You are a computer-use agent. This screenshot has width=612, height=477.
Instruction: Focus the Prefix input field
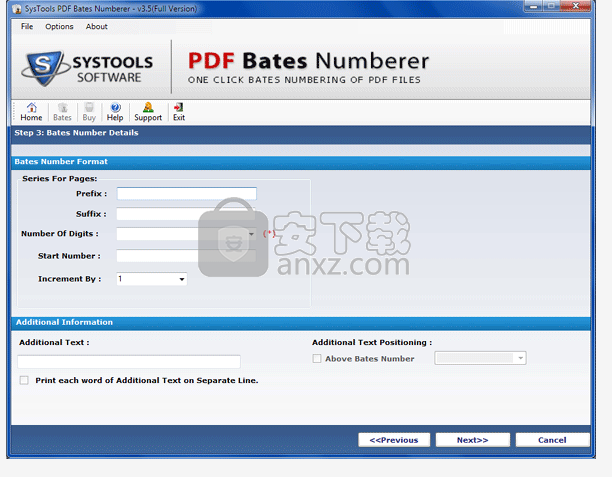[187, 194]
